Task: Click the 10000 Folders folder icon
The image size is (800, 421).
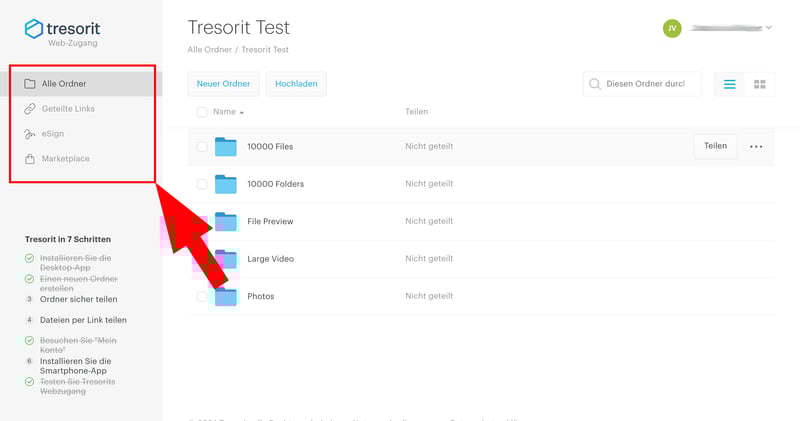Action: 226,184
